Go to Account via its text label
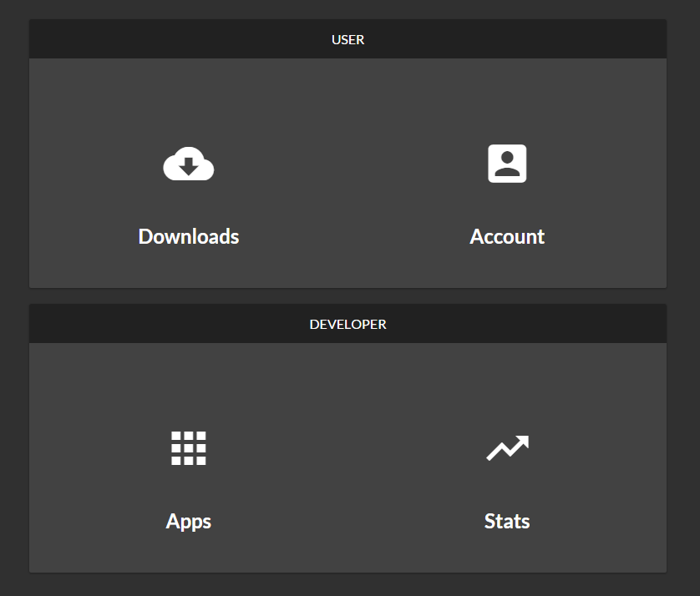 [x=507, y=236]
